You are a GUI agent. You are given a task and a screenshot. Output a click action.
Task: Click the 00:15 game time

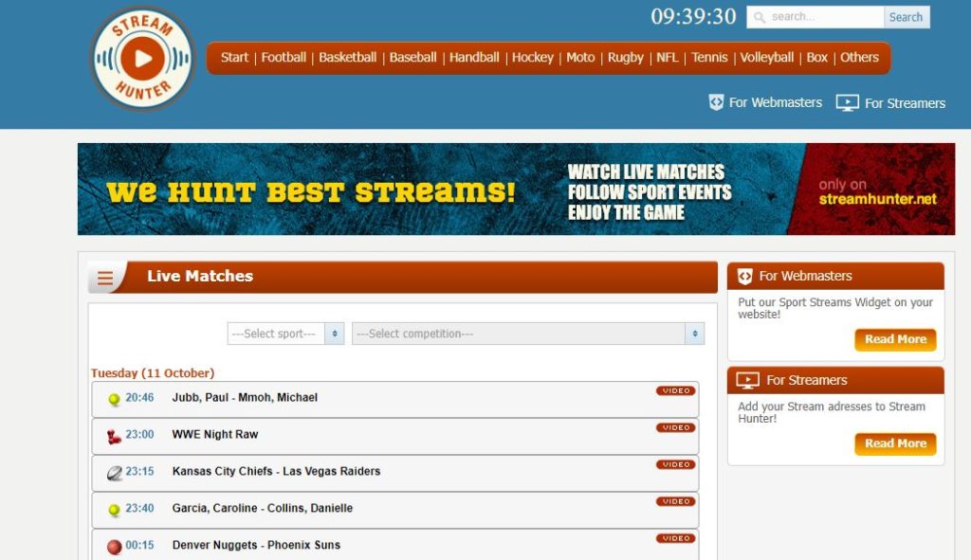tap(139, 545)
